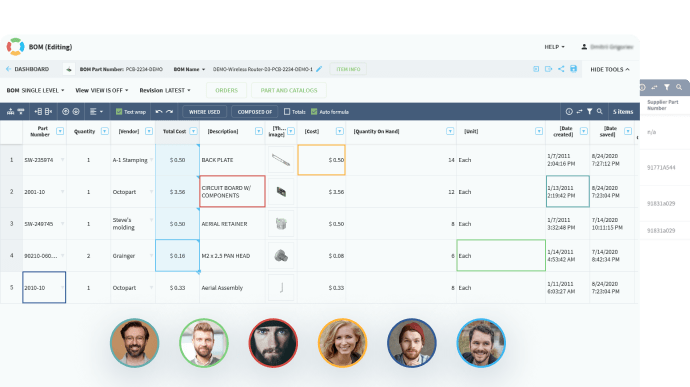The height and width of the screenshot is (387, 690).
Task: Click the save icon in header bar
Action: (x=573, y=69)
